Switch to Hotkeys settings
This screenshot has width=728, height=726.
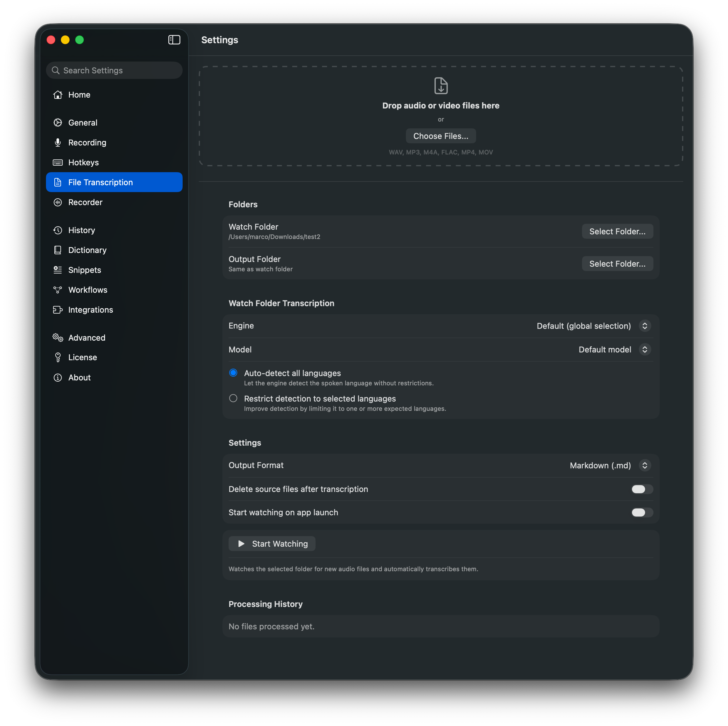(114, 163)
